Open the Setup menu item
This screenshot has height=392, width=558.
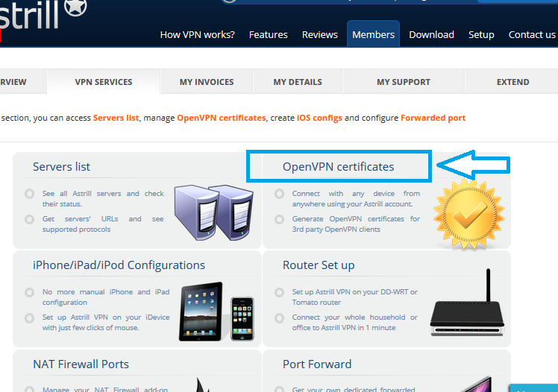click(481, 34)
